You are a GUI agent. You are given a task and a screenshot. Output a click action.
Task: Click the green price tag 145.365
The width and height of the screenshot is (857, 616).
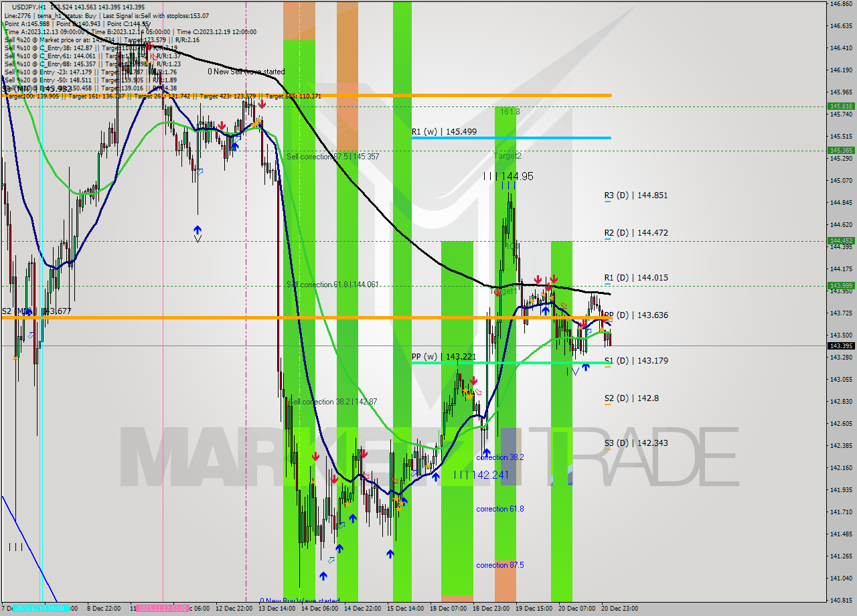841,151
